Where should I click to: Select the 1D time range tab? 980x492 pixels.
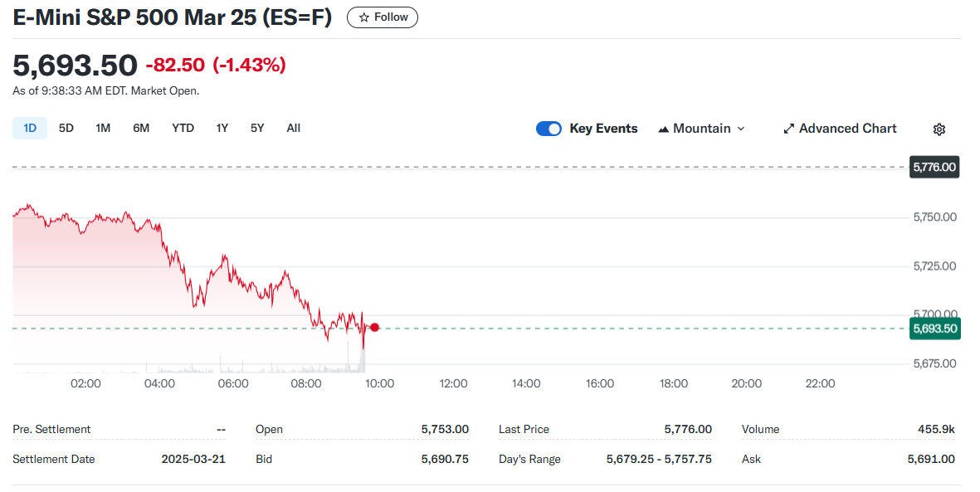(30, 128)
